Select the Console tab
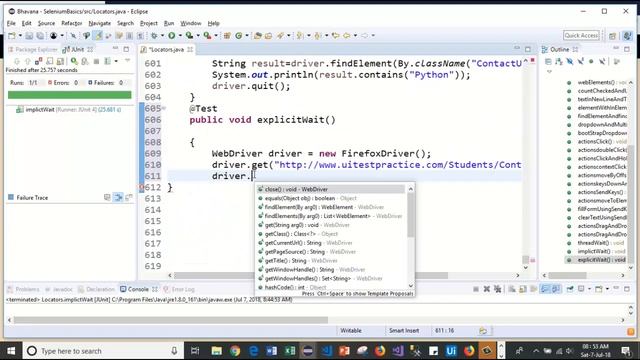The width and height of the screenshot is (640, 360). point(138,289)
